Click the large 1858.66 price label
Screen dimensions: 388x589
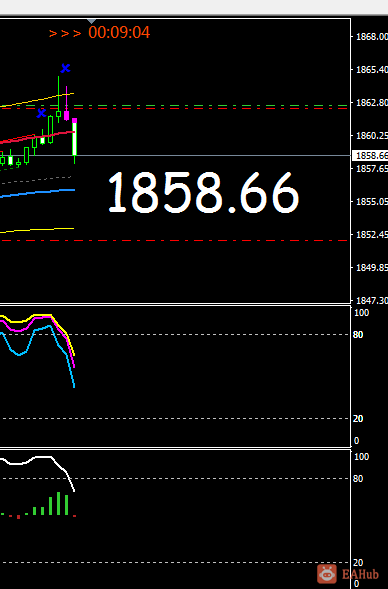pos(203,193)
